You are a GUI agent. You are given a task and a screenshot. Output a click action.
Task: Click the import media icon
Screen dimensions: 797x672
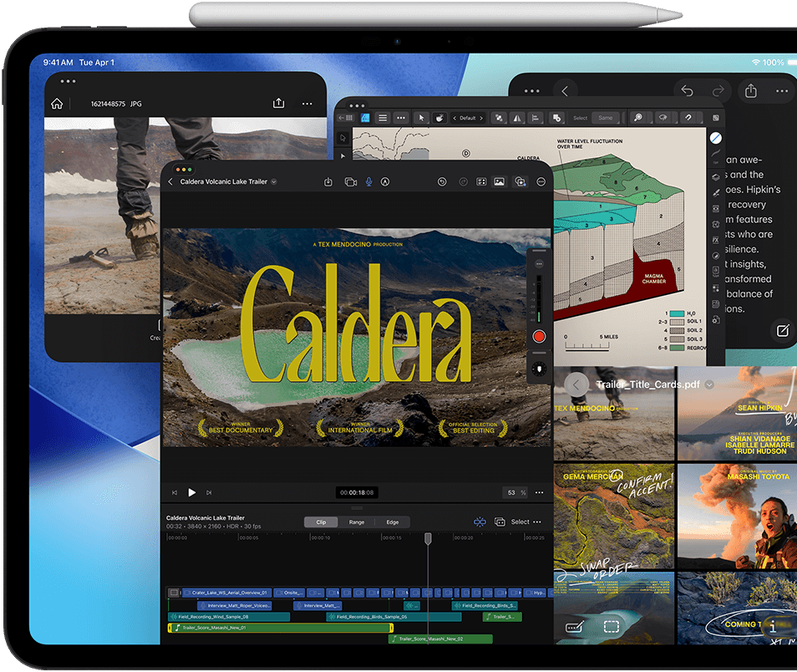328,181
